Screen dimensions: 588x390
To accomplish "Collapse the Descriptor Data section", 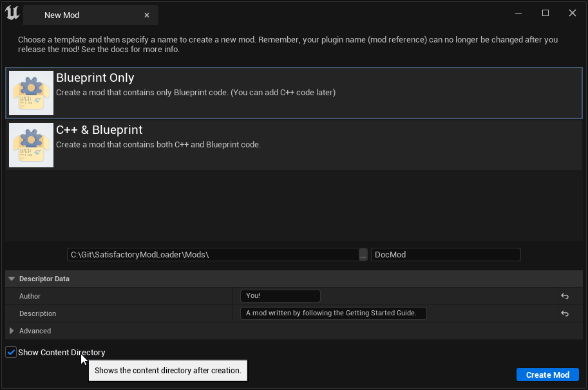I will tap(12, 279).
